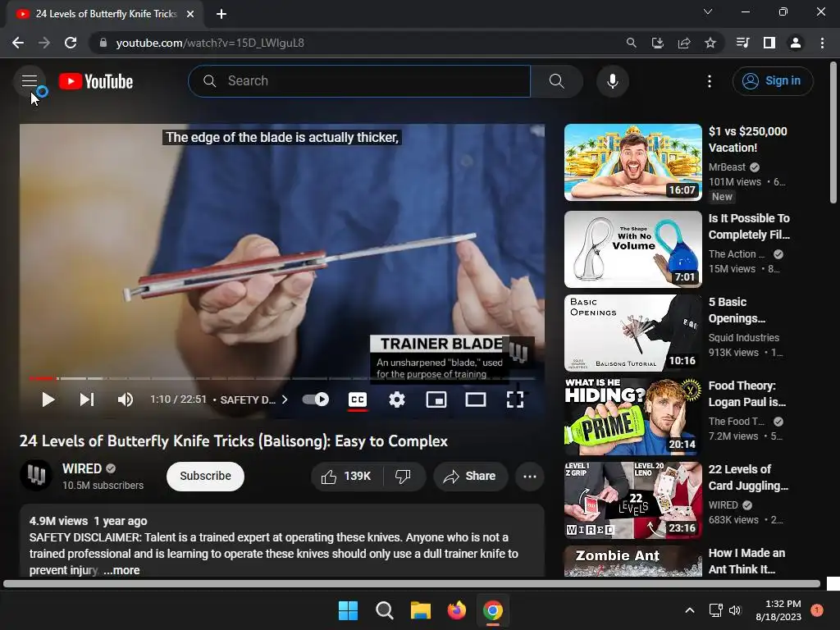Click the horizontal scrollbar
Image resolution: width=840 pixels, height=630 pixels.
(x=412, y=584)
